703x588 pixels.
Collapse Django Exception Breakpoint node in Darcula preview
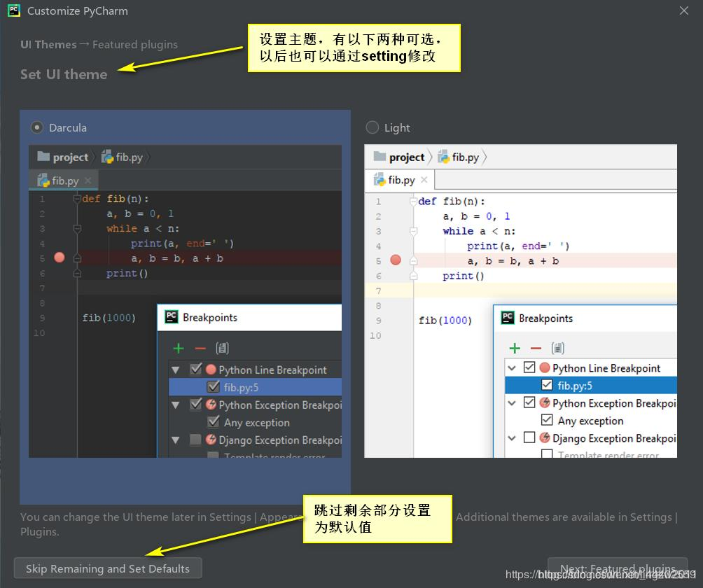click(x=176, y=440)
